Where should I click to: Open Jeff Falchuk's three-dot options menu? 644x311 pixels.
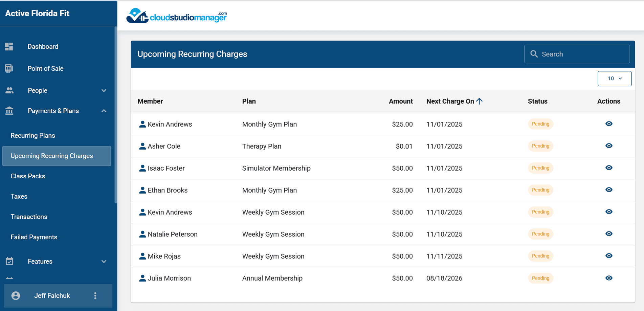tap(95, 296)
